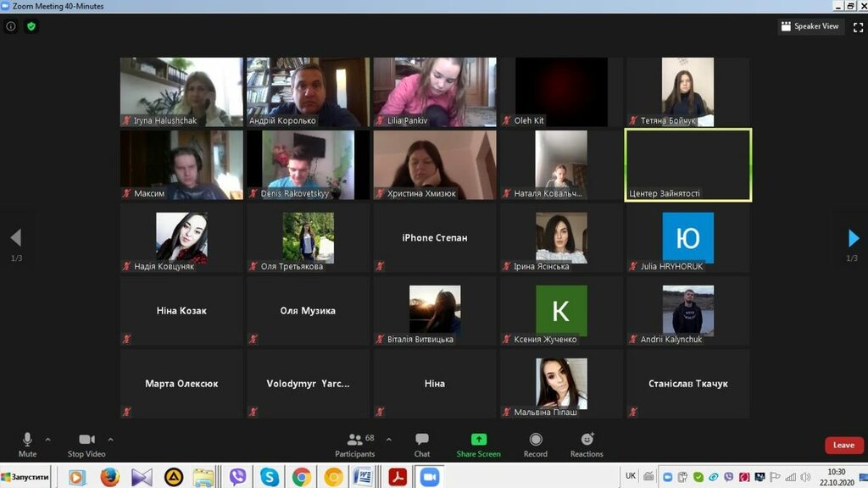This screenshot has height=488, width=868.
Task: Expand the arrow next to Participants
Action: coord(389,440)
